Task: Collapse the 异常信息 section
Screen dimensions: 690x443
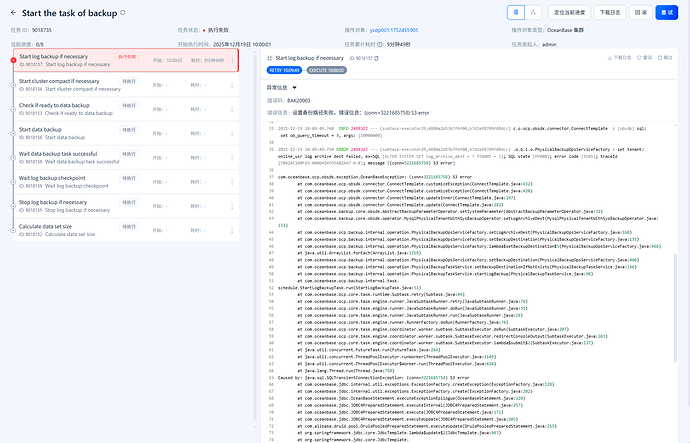Action: coord(294,88)
